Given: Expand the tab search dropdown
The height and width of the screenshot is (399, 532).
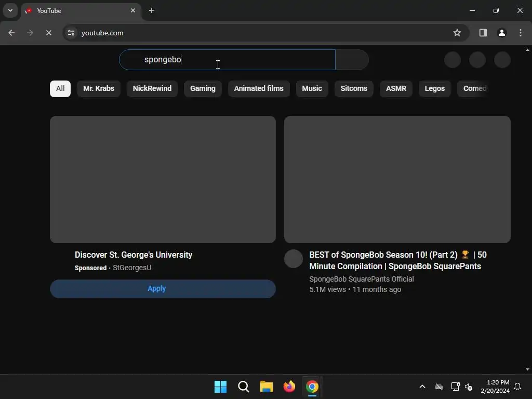Looking at the screenshot, I should click(10, 10).
